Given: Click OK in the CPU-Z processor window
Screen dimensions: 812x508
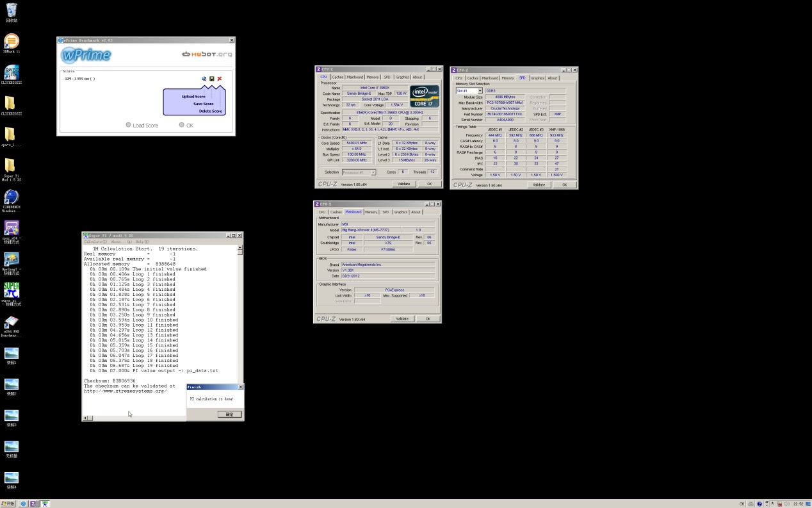Looking at the screenshot, I should pyautogui.click(x=430, y=184).
